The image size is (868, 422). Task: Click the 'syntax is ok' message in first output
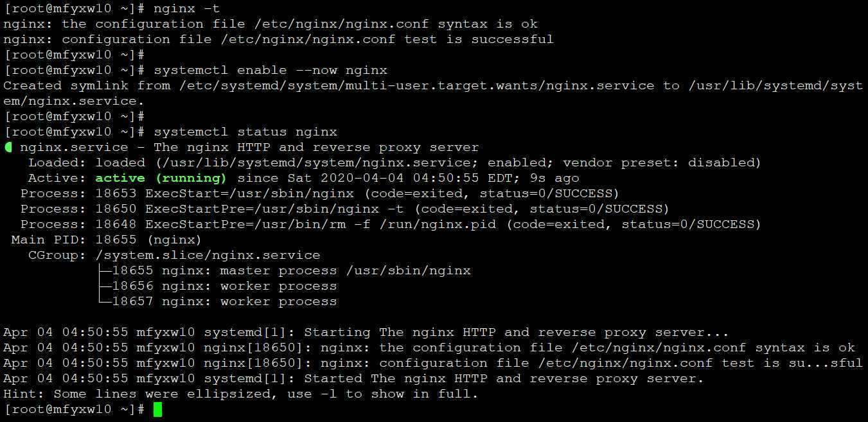click(488, 24)
